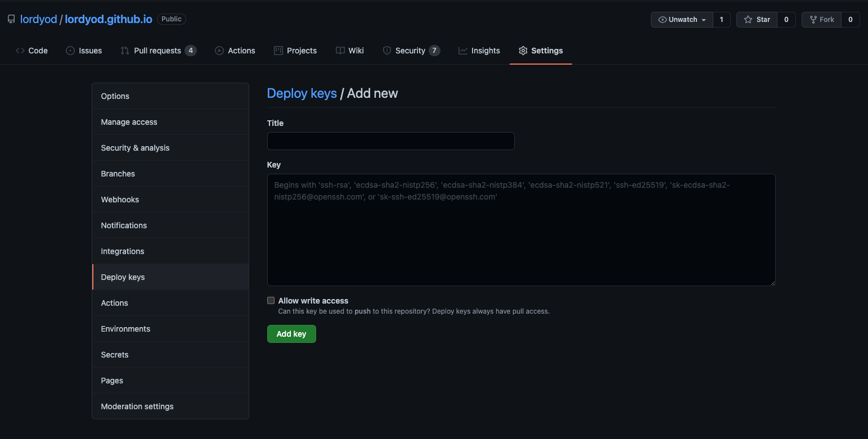Open the Deploy keys breadcrumb link
This screenshot has width=868, height=439.
tap(302, 93)
